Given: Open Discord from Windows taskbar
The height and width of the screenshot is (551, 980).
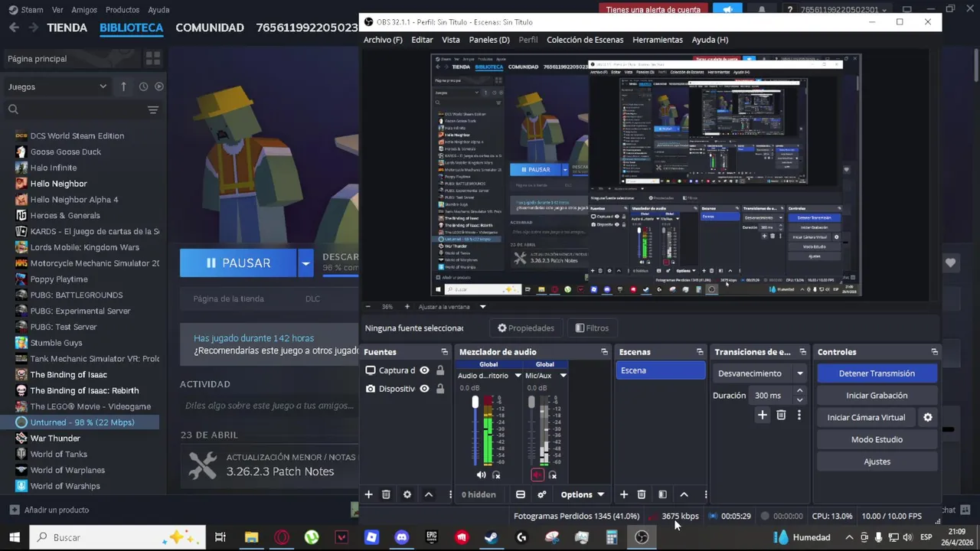Looking at the screenshot, I should [401, 537].
